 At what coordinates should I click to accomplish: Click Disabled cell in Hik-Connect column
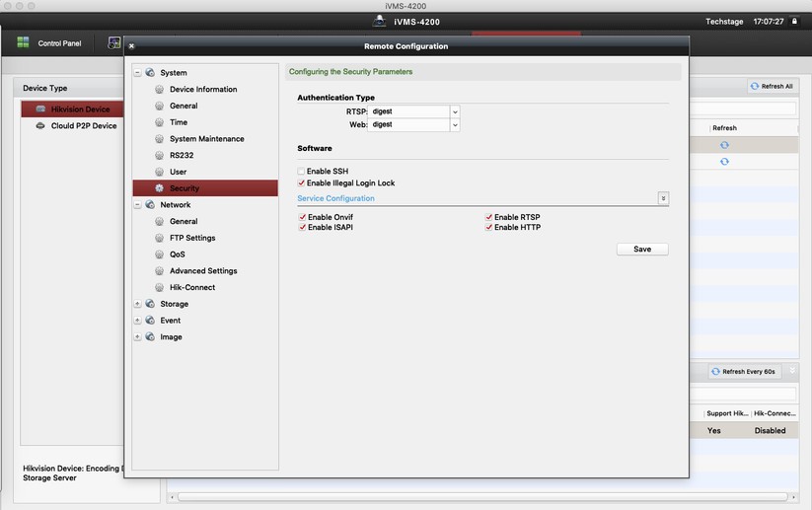click(x=770, y=430)
